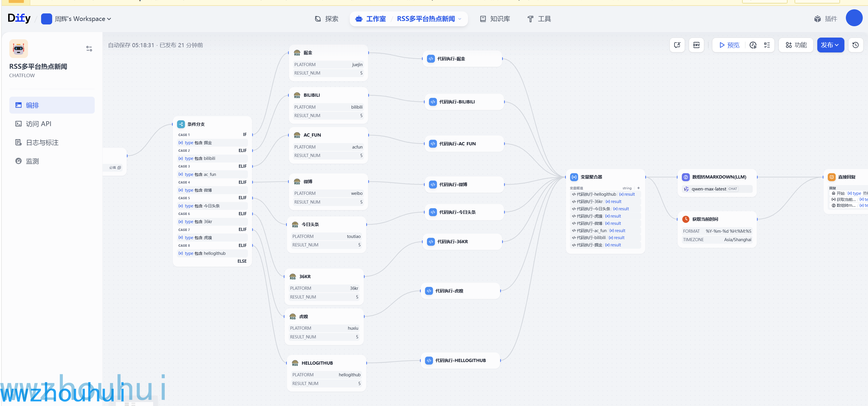The width and height of the screenshot is (868, 406).
Task: Click the 获取当前时间 clock node icon
Action: (685, 220)
